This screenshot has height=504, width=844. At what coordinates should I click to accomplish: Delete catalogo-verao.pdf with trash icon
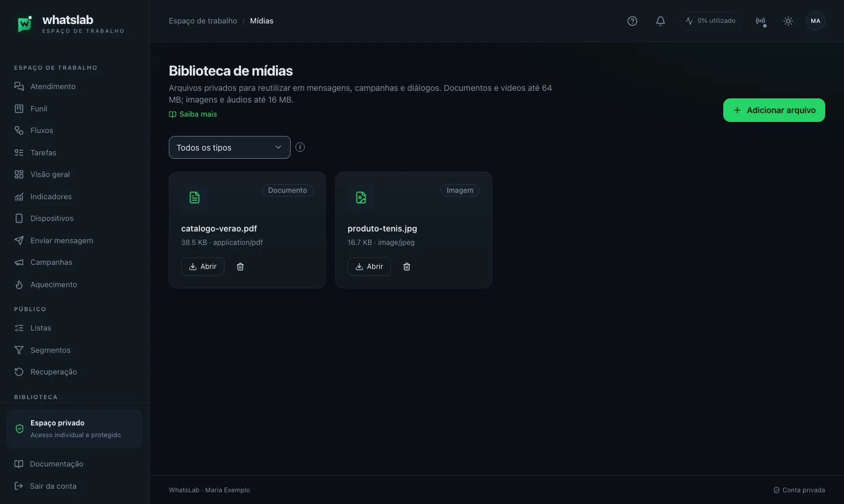[240, 267]
